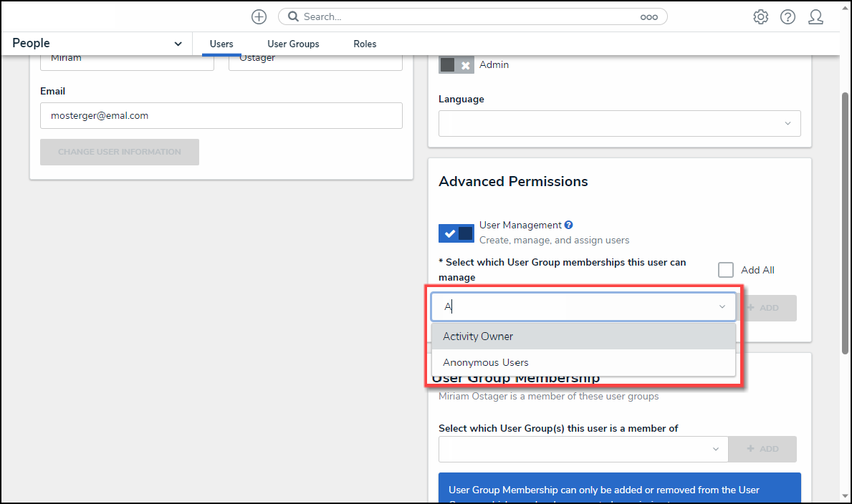Screen dimensions: 852x504
Task: Open the user group member-of dropdown
Action: [583, 449]
